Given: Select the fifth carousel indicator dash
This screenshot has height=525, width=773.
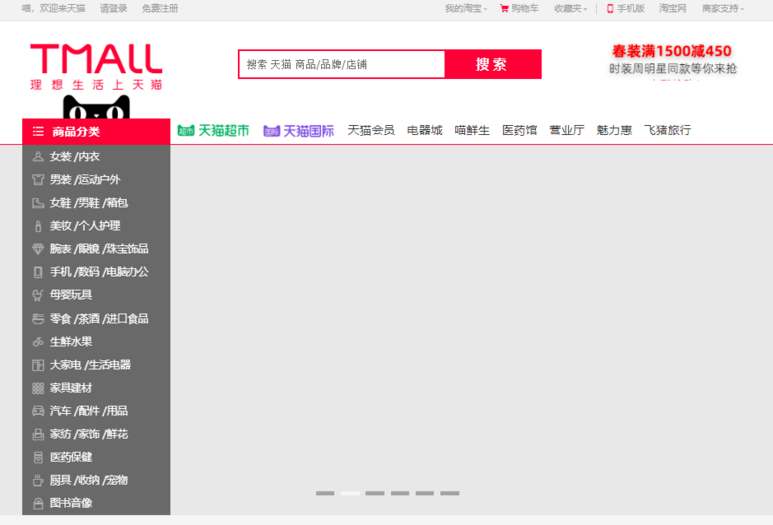Looking at the screenshot, I should pyautogui.click(x=424, y=493).
